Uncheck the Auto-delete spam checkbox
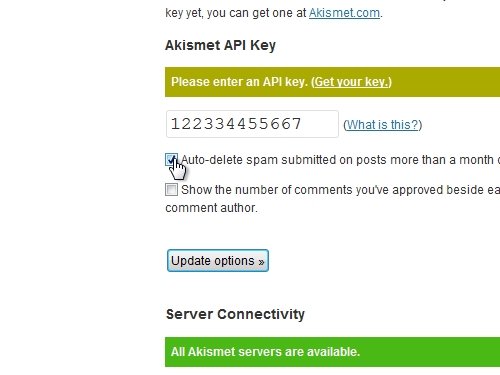500x375 pixels. pyautogui.click(x=171, y=160)
